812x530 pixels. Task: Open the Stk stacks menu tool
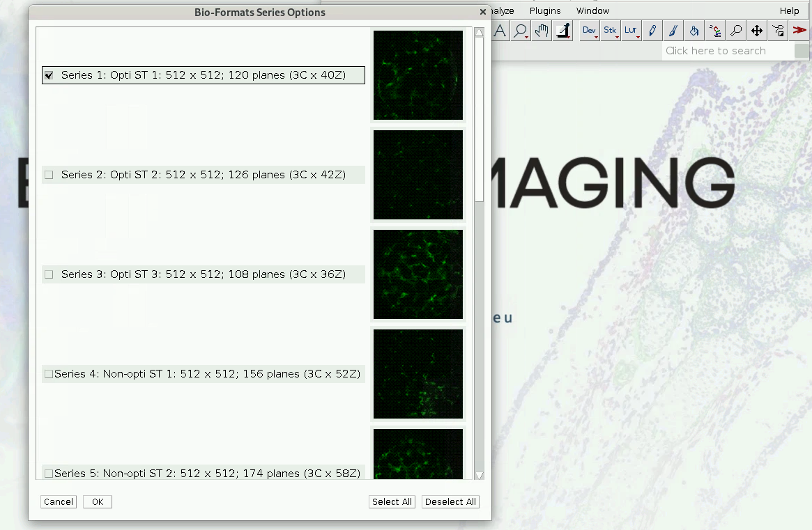point(611,31)
